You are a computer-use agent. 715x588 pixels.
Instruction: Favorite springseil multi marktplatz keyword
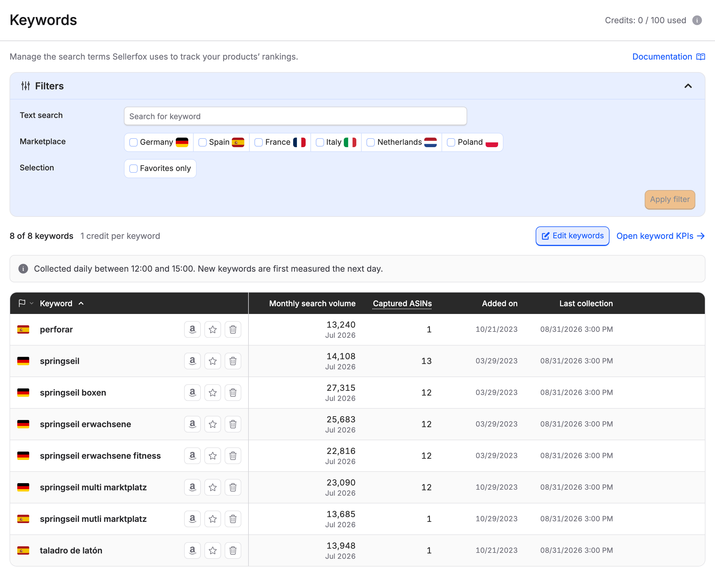pyautogui.click(x=213, y=487)
